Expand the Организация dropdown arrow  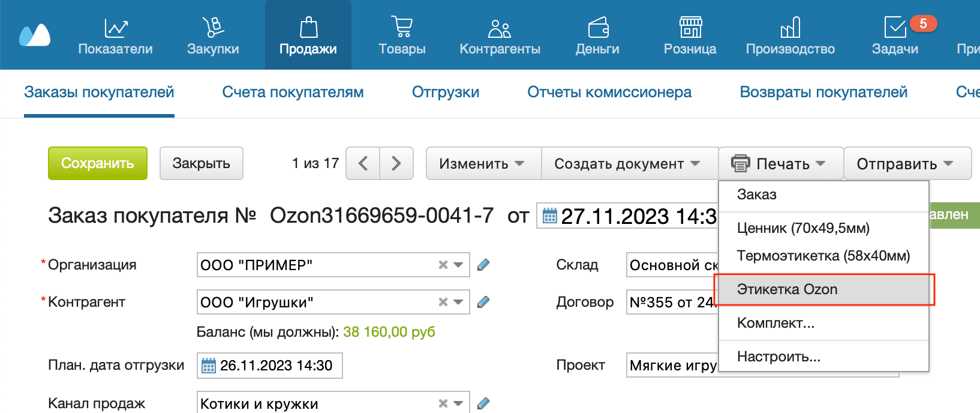click(x=458, y=265)
